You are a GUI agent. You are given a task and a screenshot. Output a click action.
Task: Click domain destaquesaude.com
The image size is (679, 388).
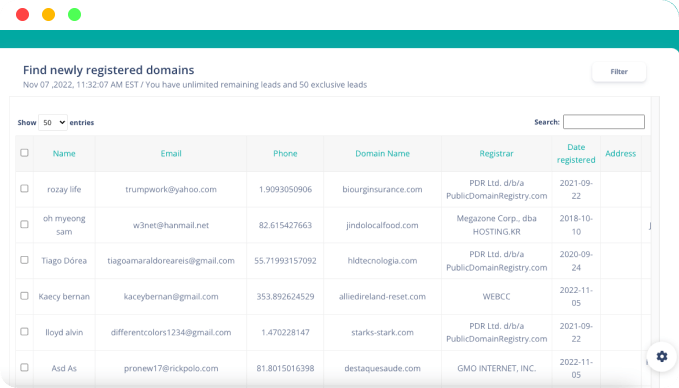382,369
